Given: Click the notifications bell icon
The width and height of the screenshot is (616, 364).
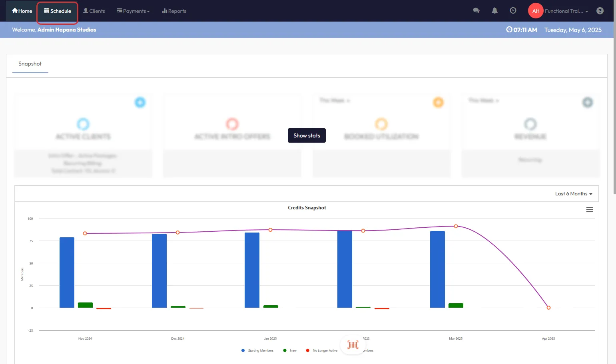Looking at the screenshot, I should (494, 11).
